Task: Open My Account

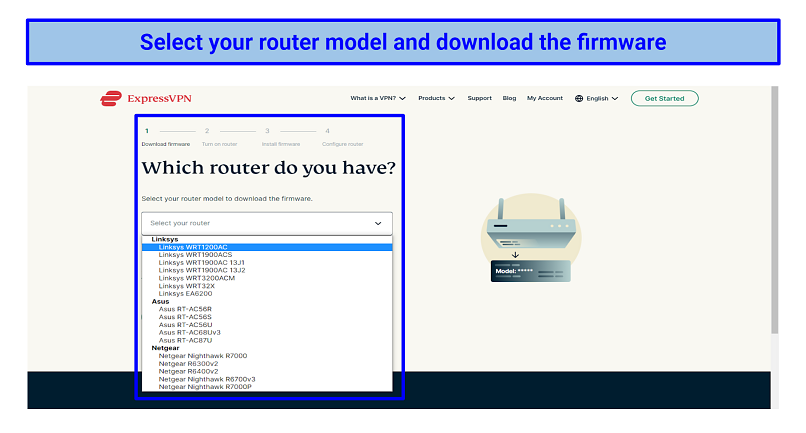Action: [x=545, y=98]
